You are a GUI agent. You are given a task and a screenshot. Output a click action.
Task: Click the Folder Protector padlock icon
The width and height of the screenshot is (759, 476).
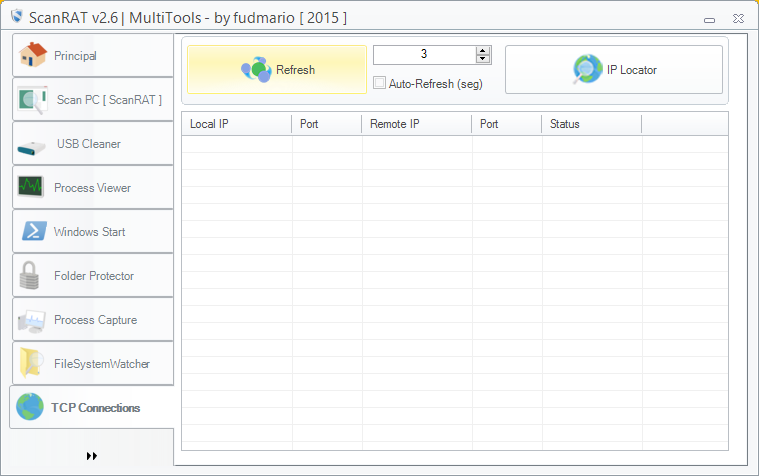[x=29, y=275]
